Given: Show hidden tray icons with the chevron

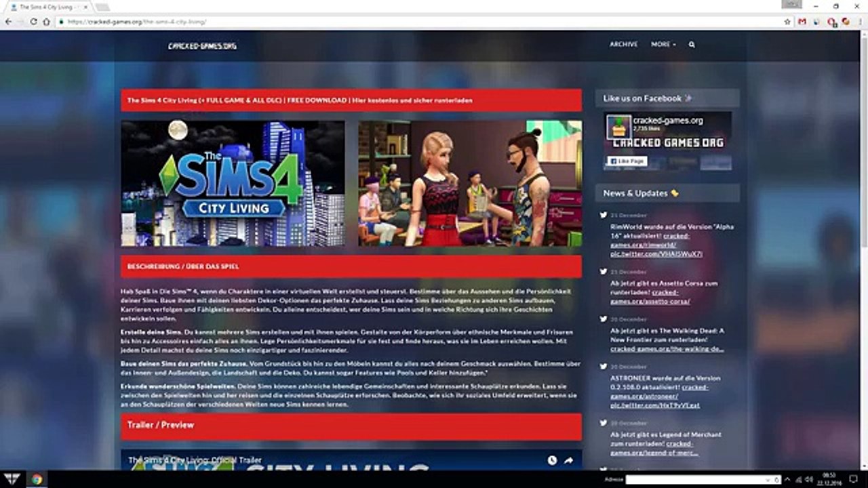Looking at the screenshot, I should click(787, 479).
